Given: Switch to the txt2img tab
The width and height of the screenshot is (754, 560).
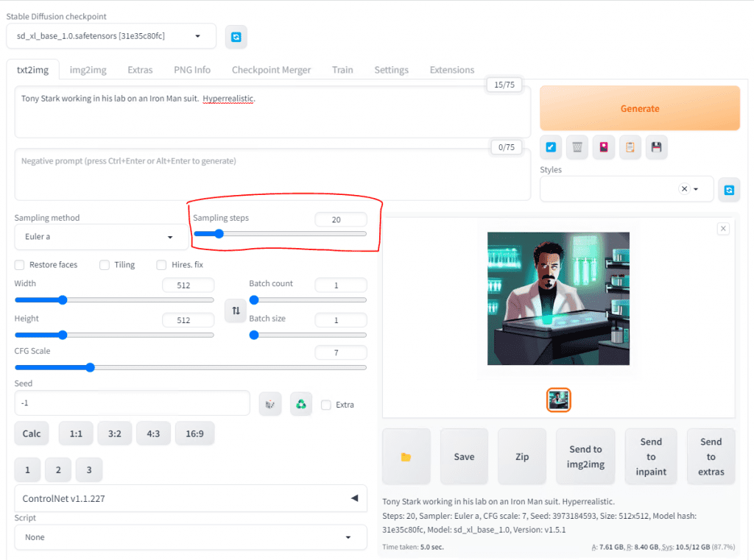Looking at the screenshot, I should 32,70.
